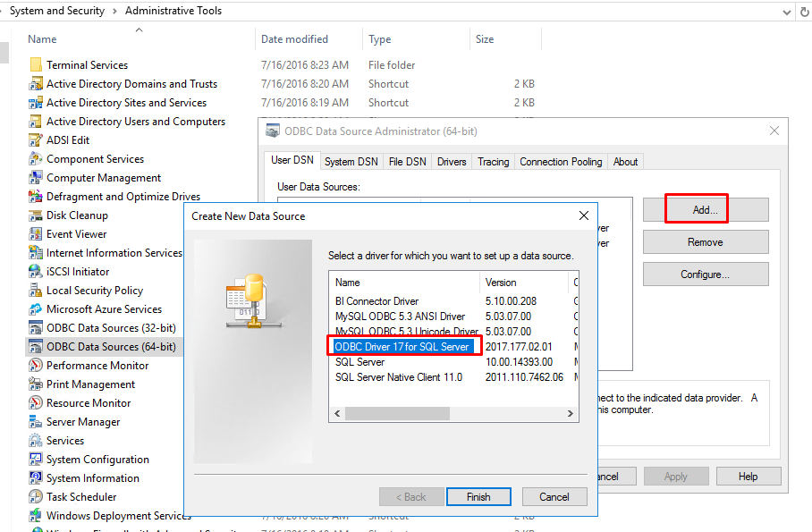Screen dimensions: 812x532
Task: Choose SQL Server Native Client 11.0 driver
Action: tap(399, 377)
